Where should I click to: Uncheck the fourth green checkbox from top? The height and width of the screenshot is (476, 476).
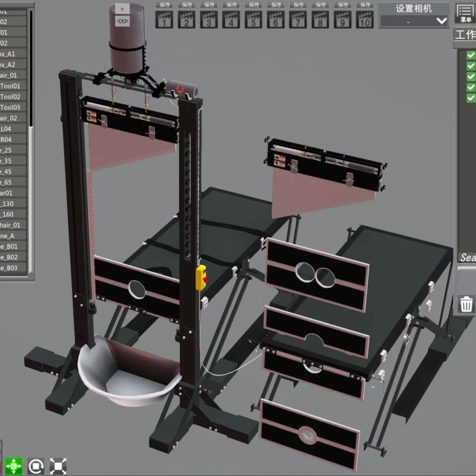pyautogui.click(x=471, y=87)
